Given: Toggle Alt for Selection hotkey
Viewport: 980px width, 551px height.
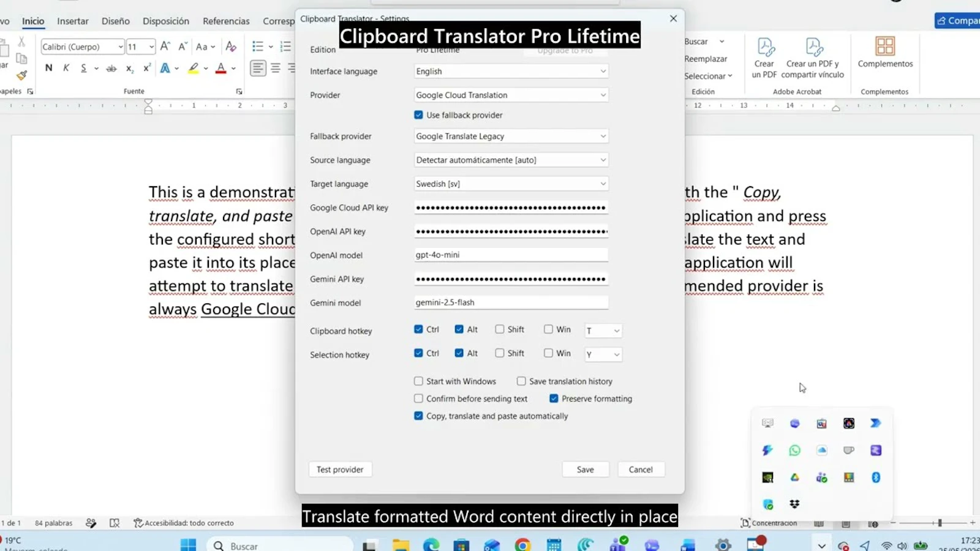Looking at the screenshot, I should pos(459,353).
